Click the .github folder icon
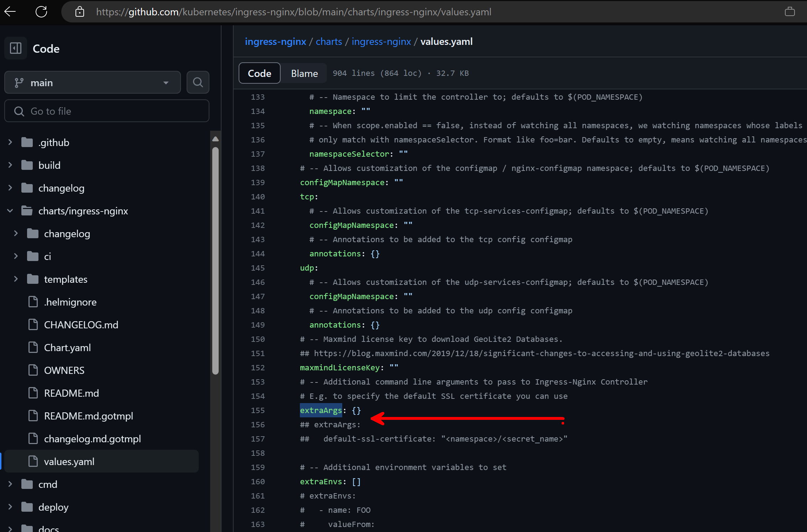The height and width of the screenshot is (532, 807). [x=27, y=142]
